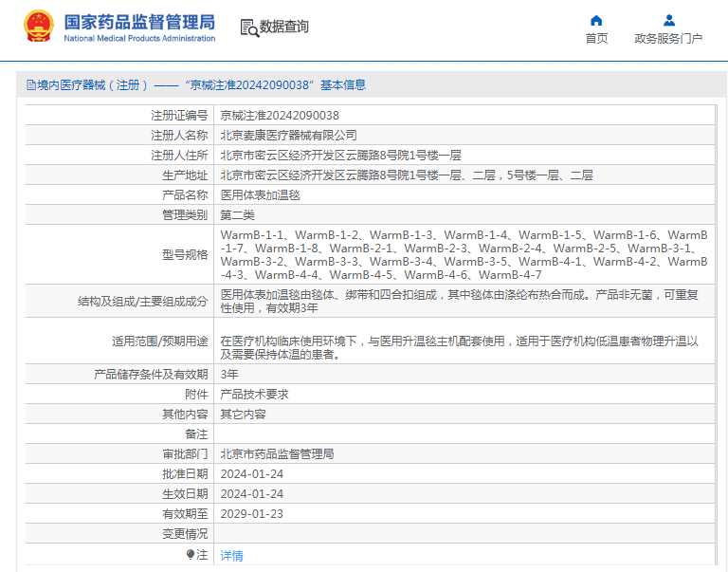Click the 注册人住所 label

pos(179,156)
